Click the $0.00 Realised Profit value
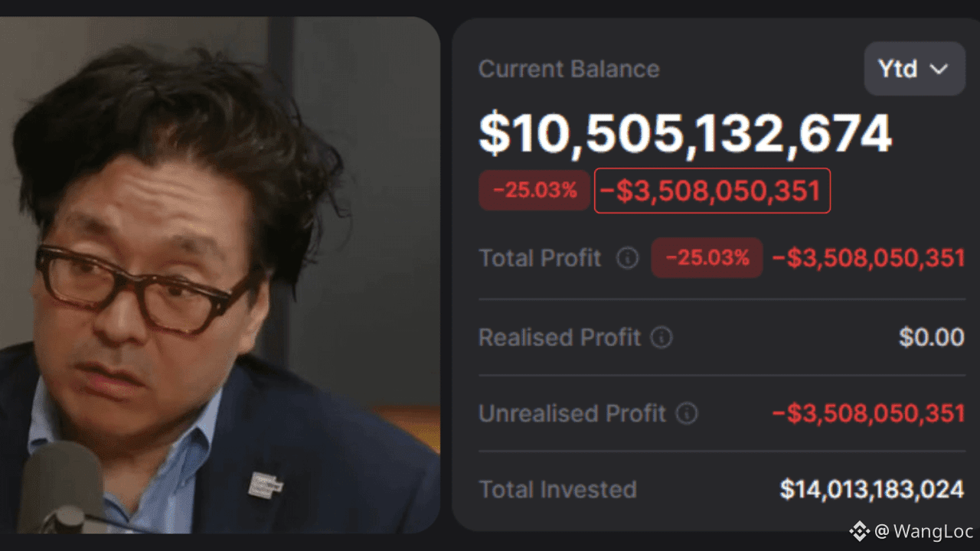Screen dimensions: 980x551 coord(931,337)
